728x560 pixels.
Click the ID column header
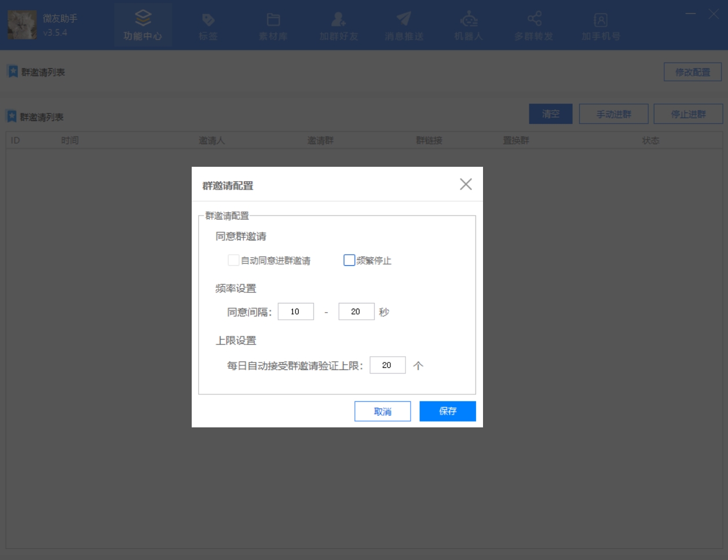(x=16, y=140)
